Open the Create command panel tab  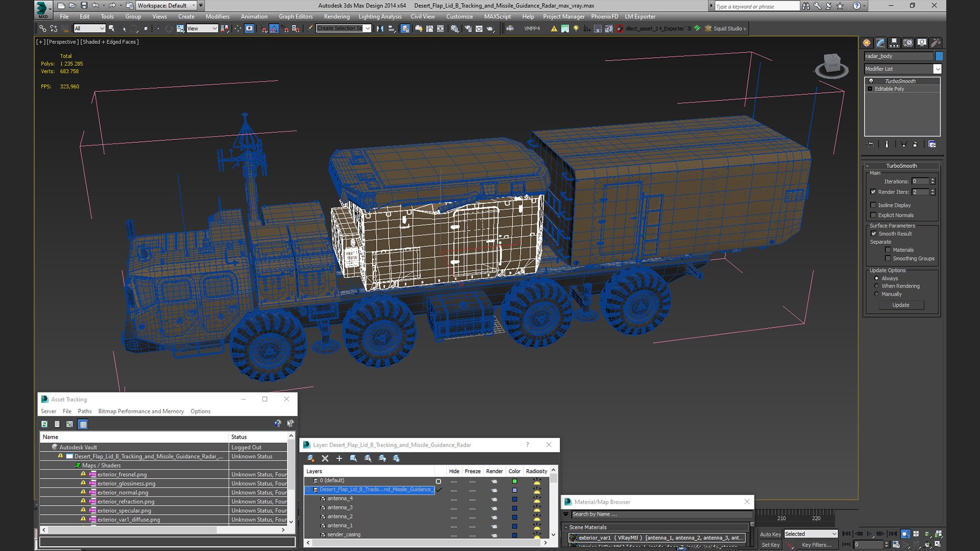pyautogui.click(x=867, y=43)
